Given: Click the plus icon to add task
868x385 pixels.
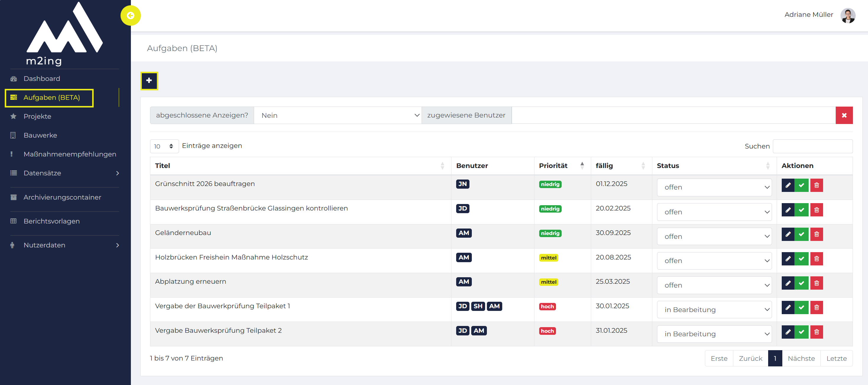Looking at the screenshot, I should 149,81.
